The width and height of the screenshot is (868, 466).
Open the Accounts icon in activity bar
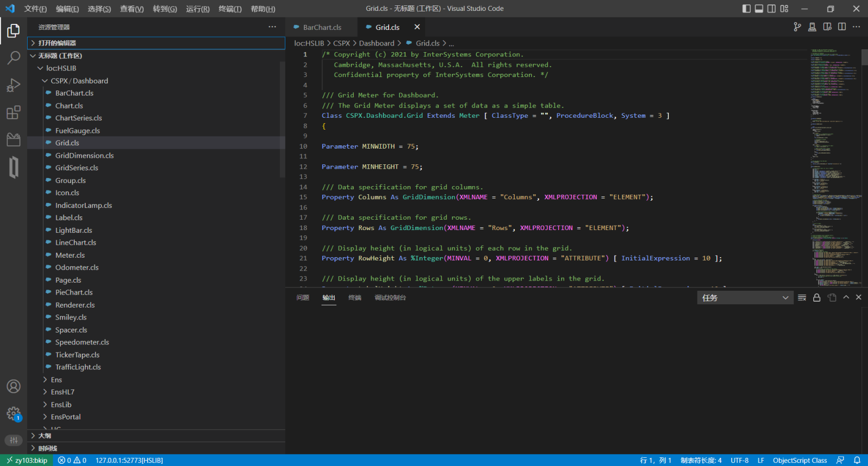point(14,386)
